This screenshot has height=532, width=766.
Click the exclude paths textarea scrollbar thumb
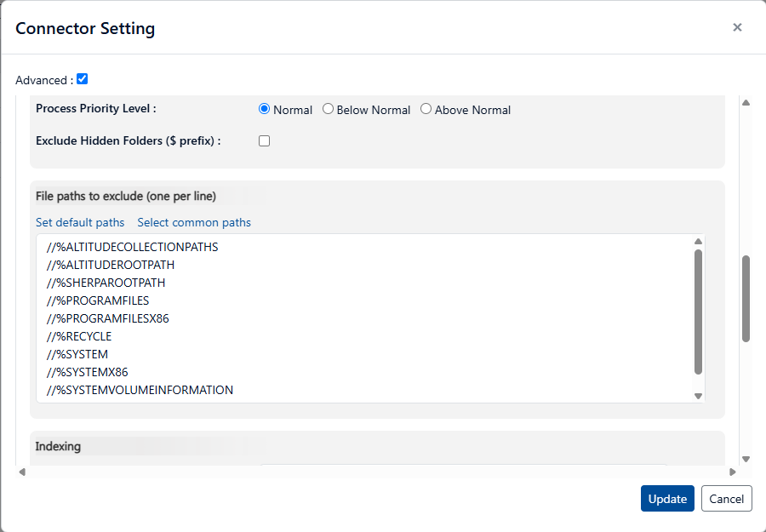(x=698, y=311)
